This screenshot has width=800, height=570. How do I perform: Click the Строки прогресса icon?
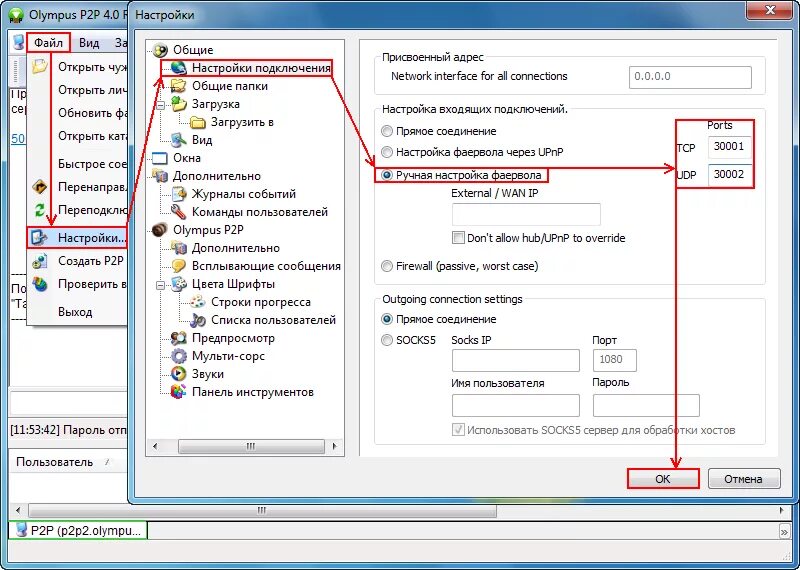pyautogui.click(x=197, y=302)
